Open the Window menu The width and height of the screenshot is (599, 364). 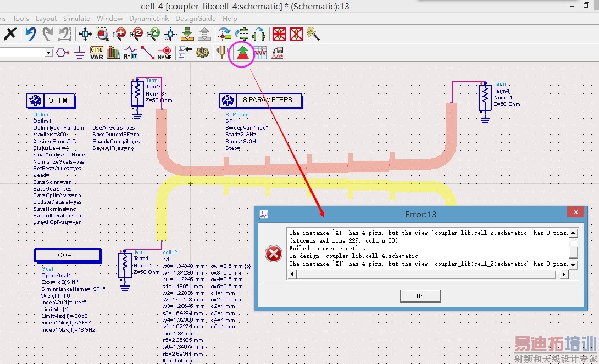[x=109, y=18]
